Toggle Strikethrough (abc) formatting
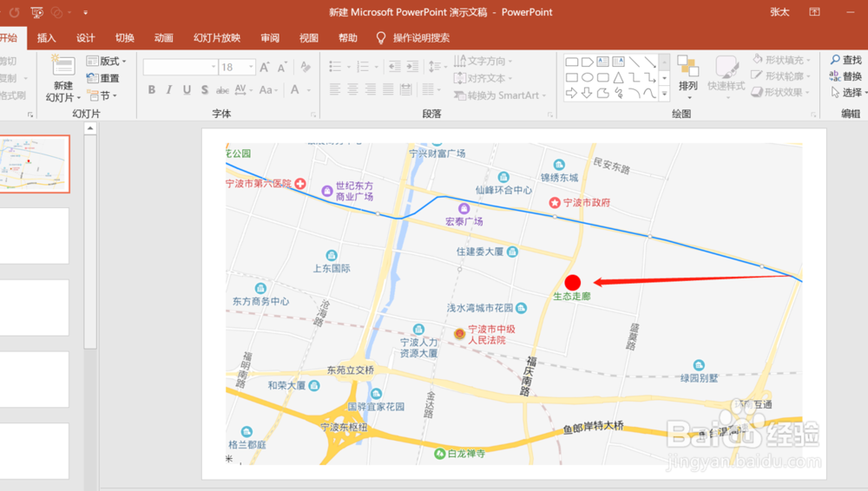The image size is (868, 491). click(222, 89)
